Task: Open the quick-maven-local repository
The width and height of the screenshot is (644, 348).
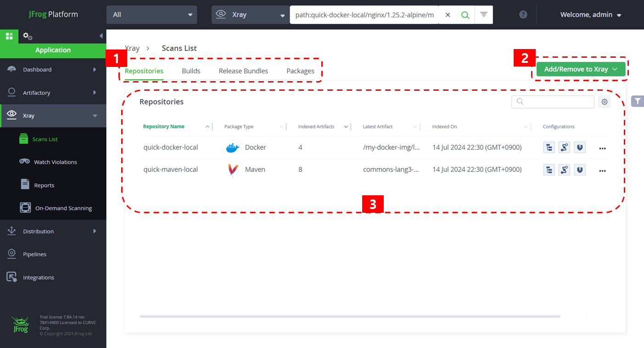Action: pyautogui.click(x=170, y=169)
